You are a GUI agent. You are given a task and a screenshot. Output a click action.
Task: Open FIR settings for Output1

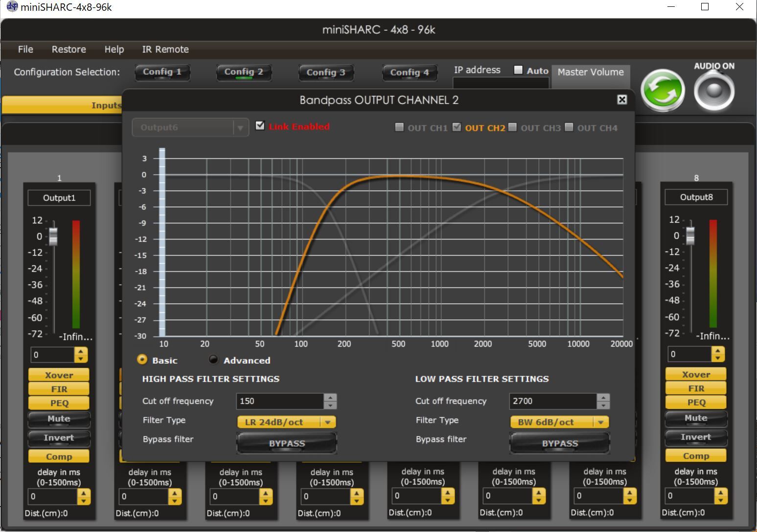coord(59,389)
